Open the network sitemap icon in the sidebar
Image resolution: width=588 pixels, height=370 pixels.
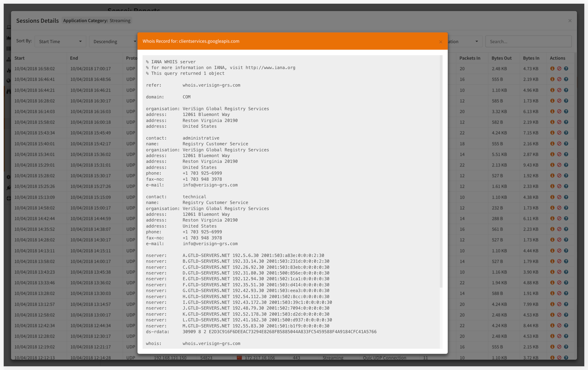[x=9, y=59]
